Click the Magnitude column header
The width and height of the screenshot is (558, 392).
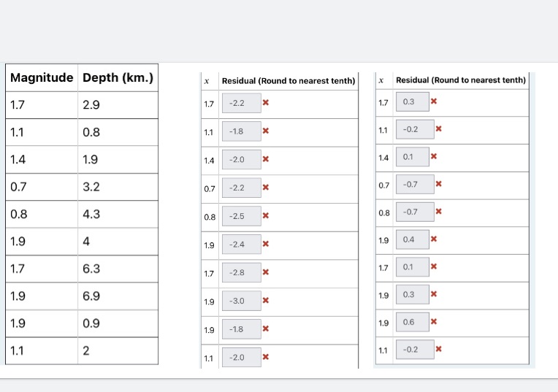42,77
